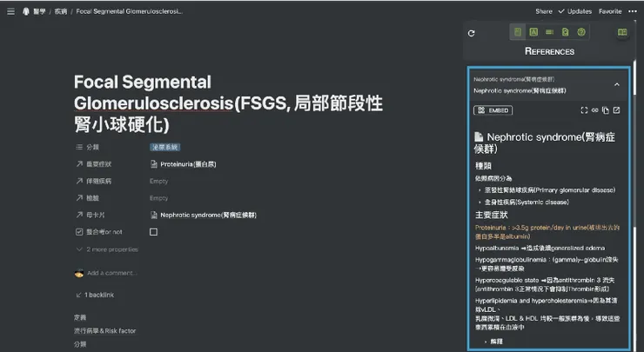The width and height of the screenshot is (644, 352).
Task: Expand the 解釋 toggle in the reference card
Action: coord(486,342)
